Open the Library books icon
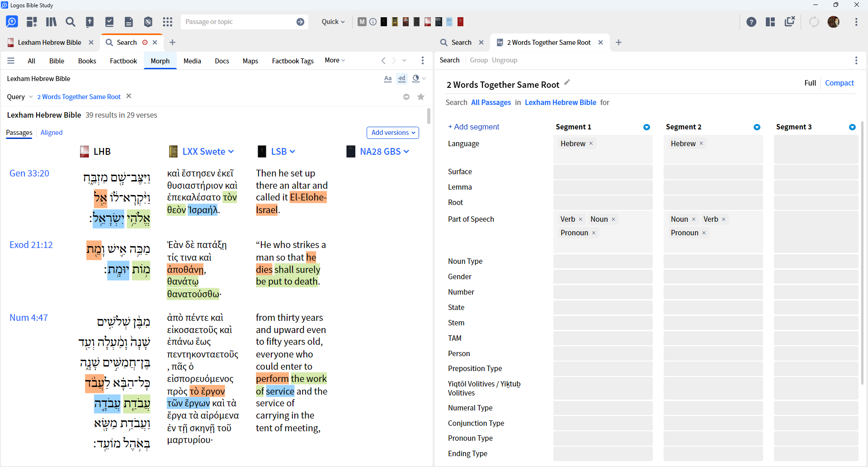 [x=51, y=22]
